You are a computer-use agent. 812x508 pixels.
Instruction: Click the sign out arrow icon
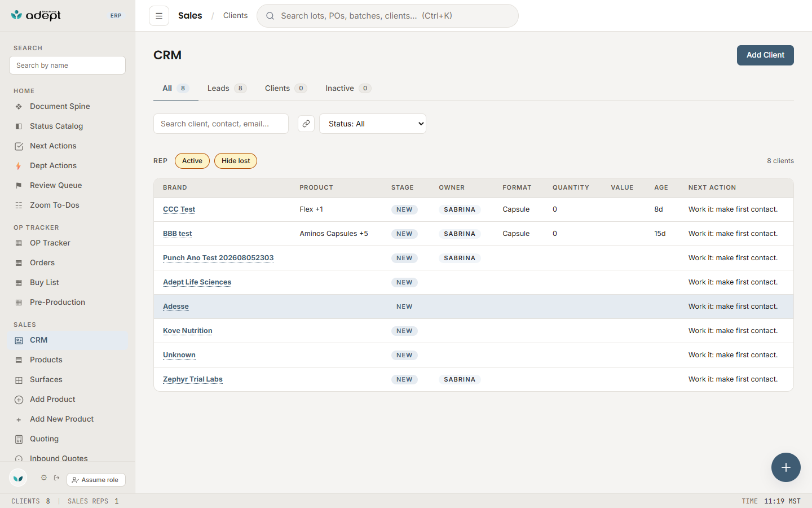pos(57,478)
